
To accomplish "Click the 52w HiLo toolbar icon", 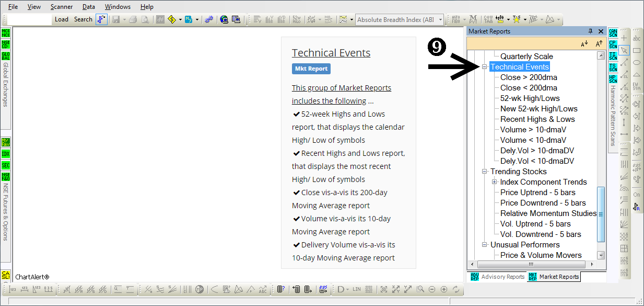I will 297,19.
